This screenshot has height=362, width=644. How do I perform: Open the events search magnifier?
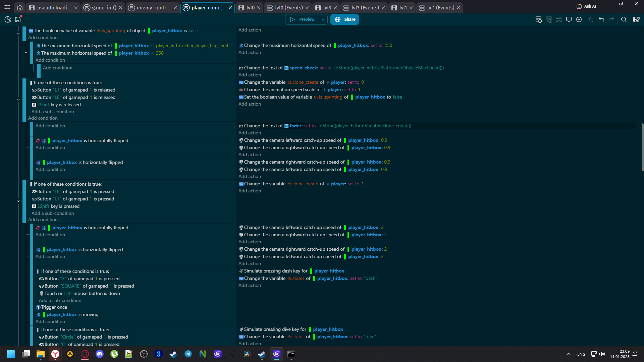(x=624, y=19)
